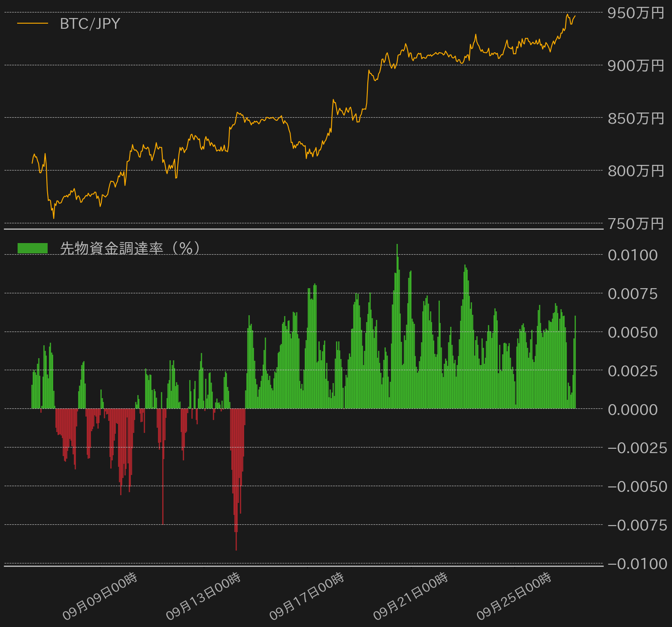Click the 0.0000 funding rate axis label
The height and width of the screenshot is (627, 672).
[x=633, y=410]
